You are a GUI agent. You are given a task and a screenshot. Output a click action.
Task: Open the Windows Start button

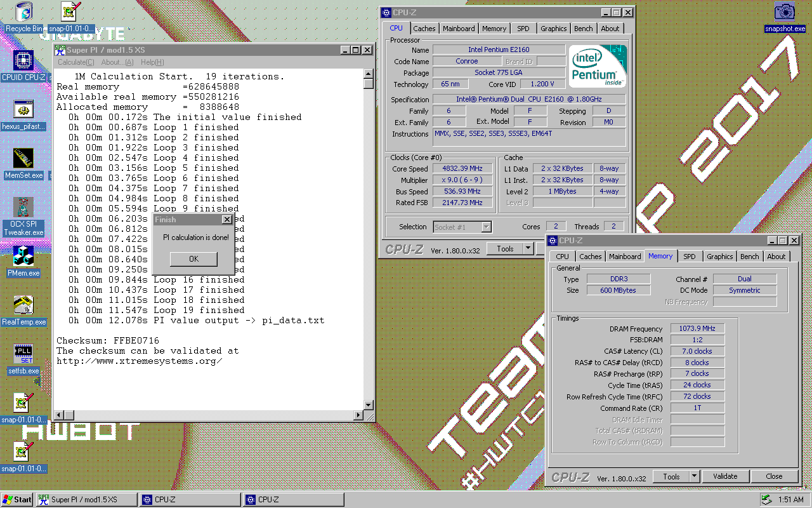[17, 499]
